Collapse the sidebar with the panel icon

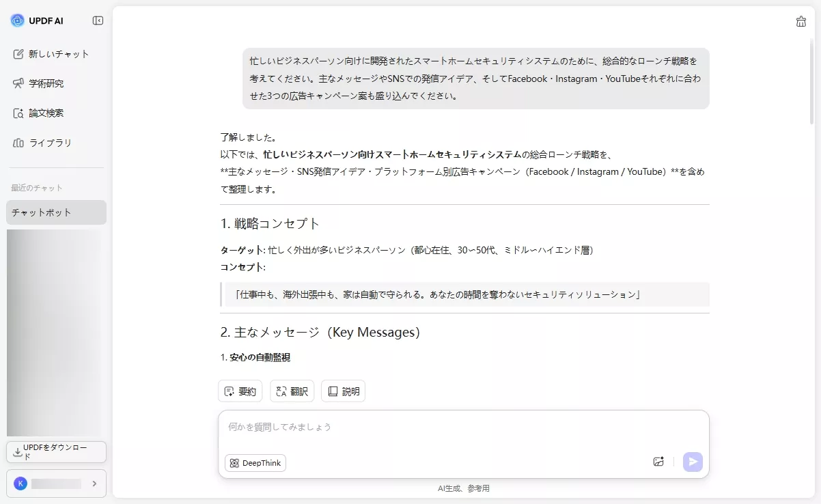98,20
